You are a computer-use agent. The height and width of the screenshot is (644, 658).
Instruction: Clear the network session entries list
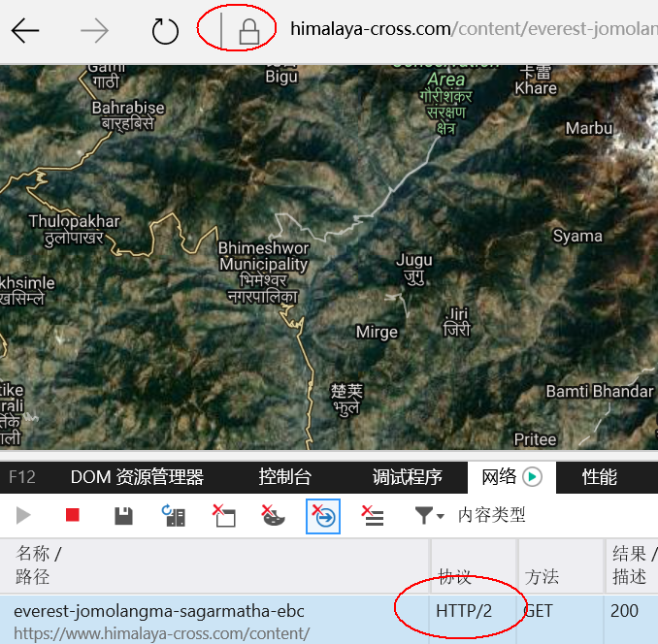tap(373, 516)
